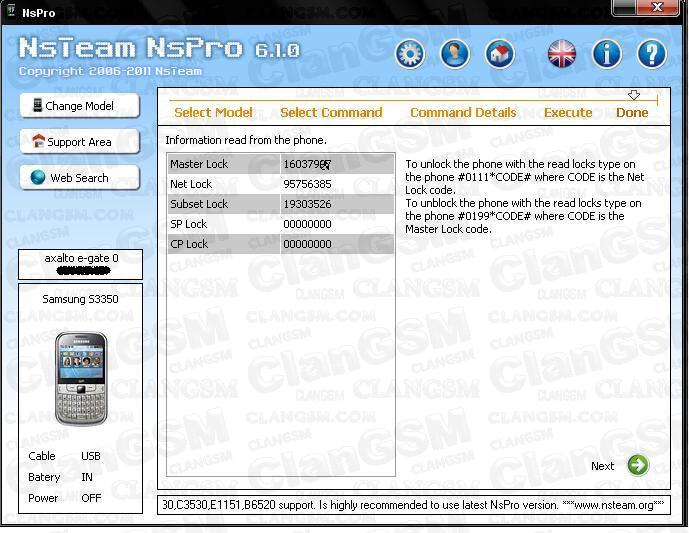Close the NsPro window
Screen dimensions: 689x533
click(x=658, y=7)
